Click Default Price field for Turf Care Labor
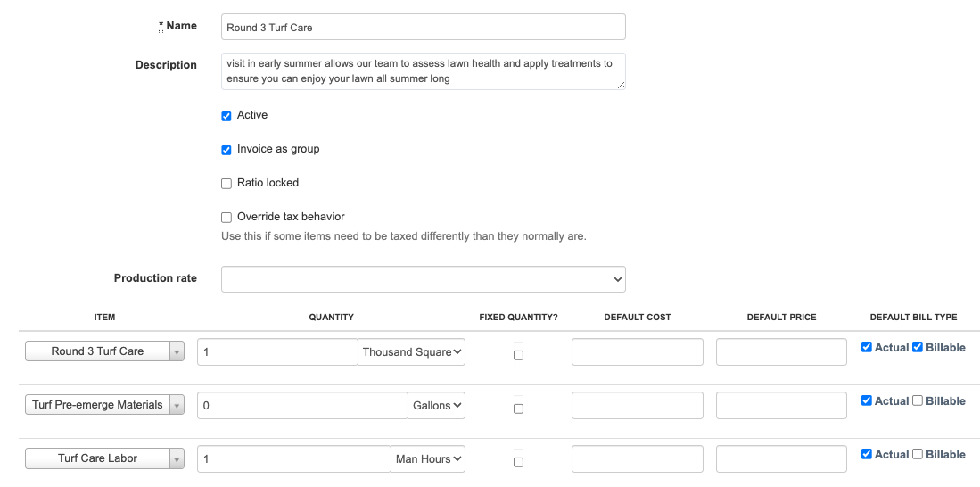This screenshot has height=487, width=980. coord(781,459)
